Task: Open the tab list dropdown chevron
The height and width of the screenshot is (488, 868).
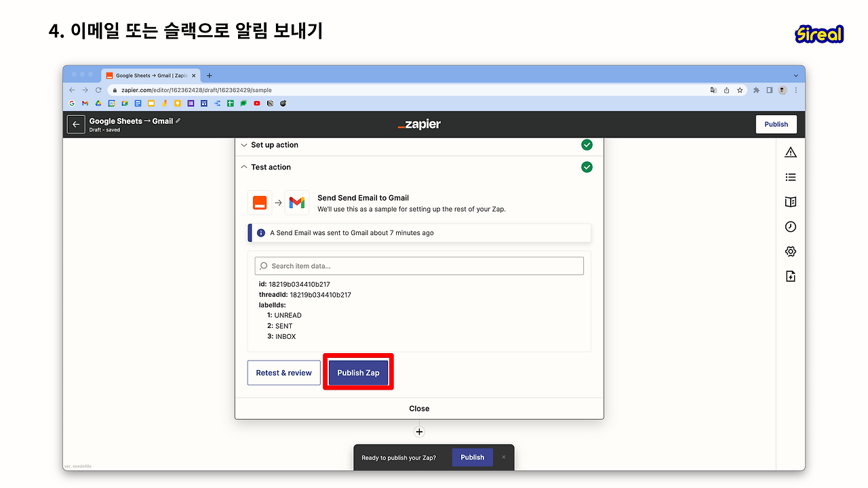Action: (796, 75)
